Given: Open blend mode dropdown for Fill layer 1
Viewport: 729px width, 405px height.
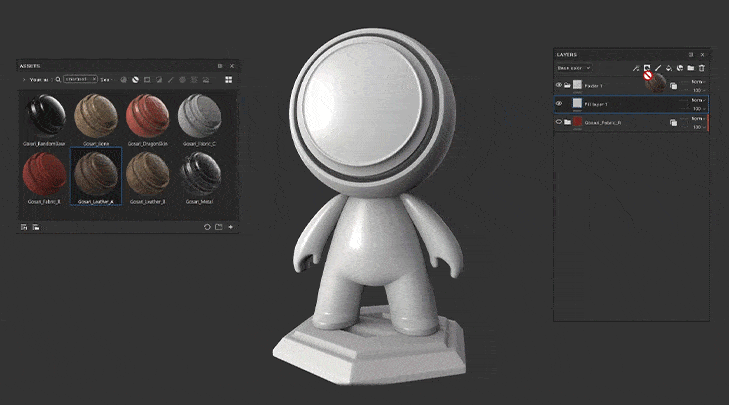Looking at the screenshot, I should (x=697, y=100).
